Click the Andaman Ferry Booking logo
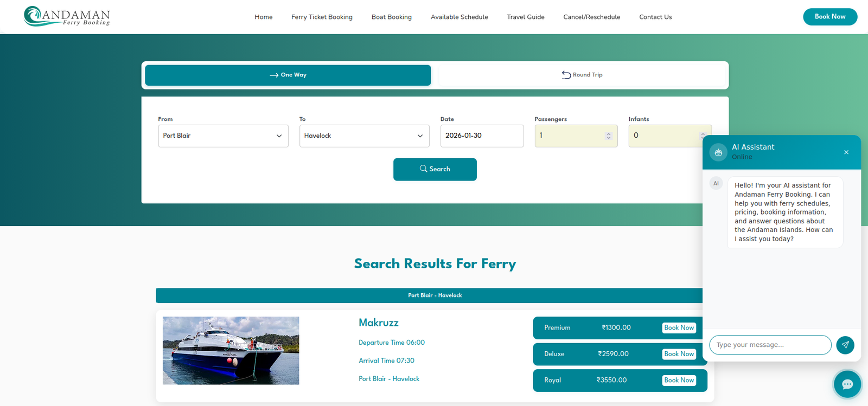The width and height of the screenshot is (868, 406). point(67,16)
